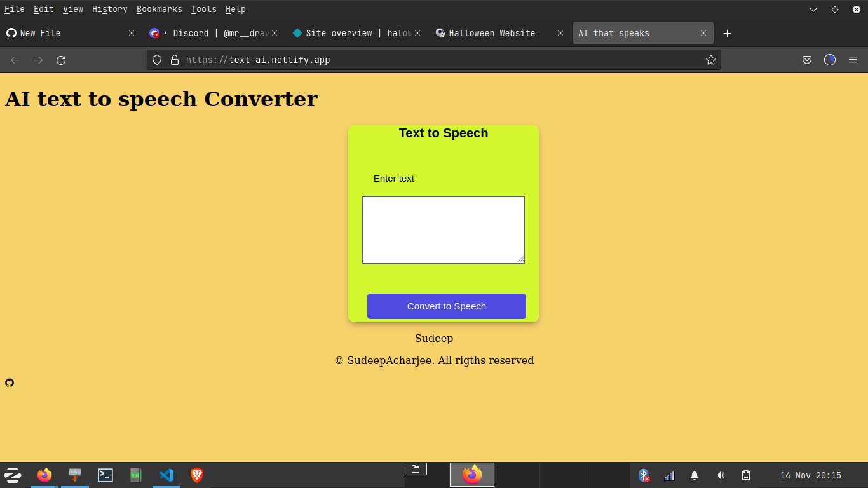Toggle tracking protection via the shield icon
This screenshot has height=488, width=868.
click(x=156, y=60)
